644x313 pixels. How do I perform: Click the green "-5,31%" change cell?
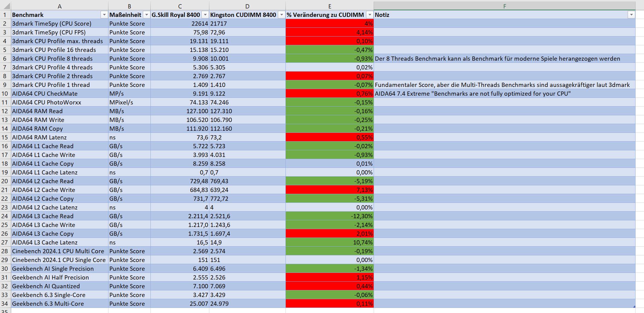coord(330,199)
